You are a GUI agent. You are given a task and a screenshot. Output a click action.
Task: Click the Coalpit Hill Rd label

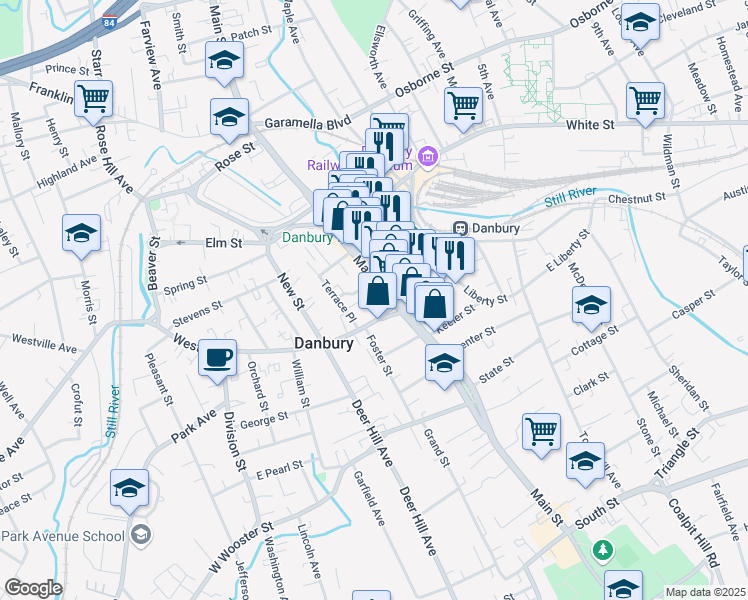pos(693,533)
